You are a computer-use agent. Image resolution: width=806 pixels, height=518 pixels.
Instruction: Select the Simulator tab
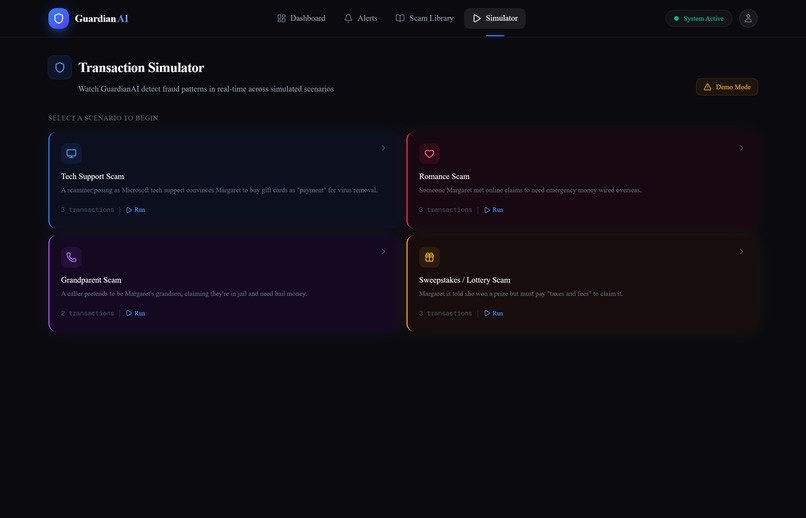click(494, 18)
